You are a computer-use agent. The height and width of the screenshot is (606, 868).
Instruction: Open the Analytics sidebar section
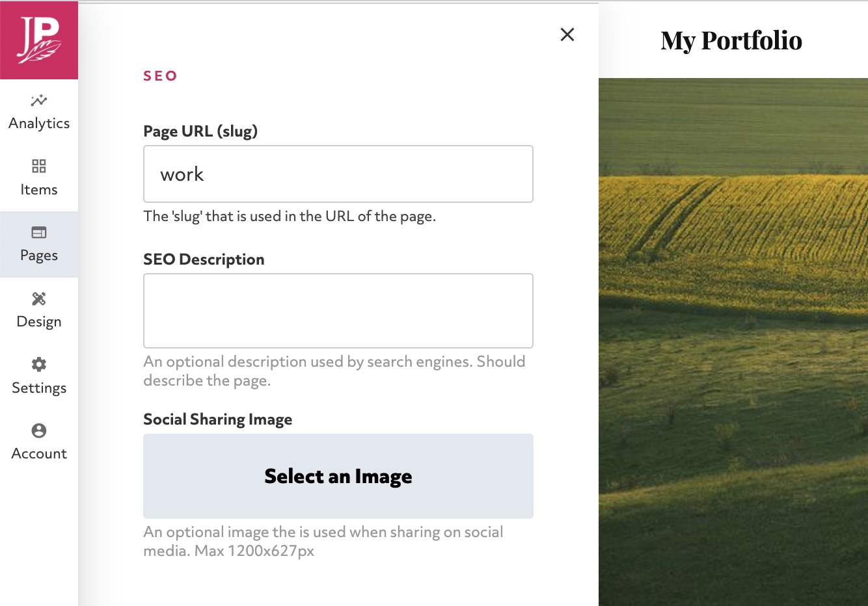(x=38, y=111)
